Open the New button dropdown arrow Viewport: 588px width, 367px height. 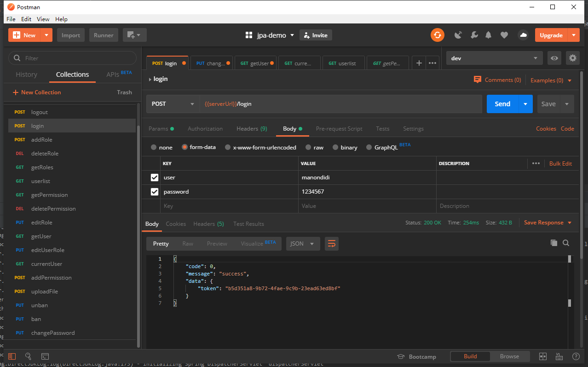[x=46, y=35]
